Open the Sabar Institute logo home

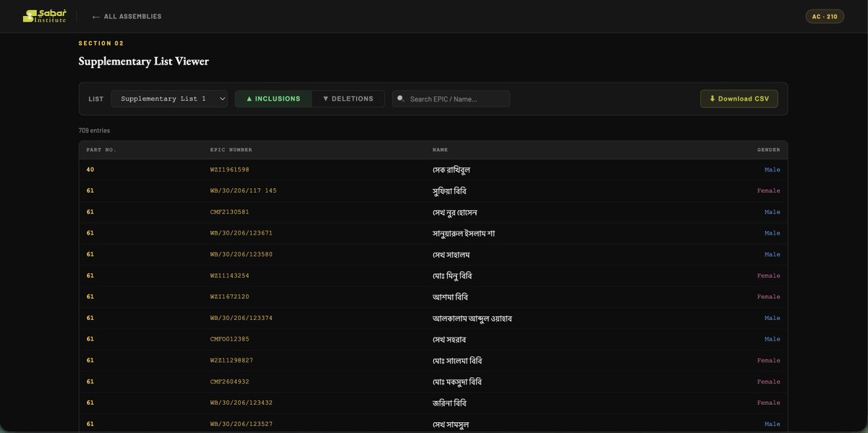pyautogui.click(x=45, y=16)
